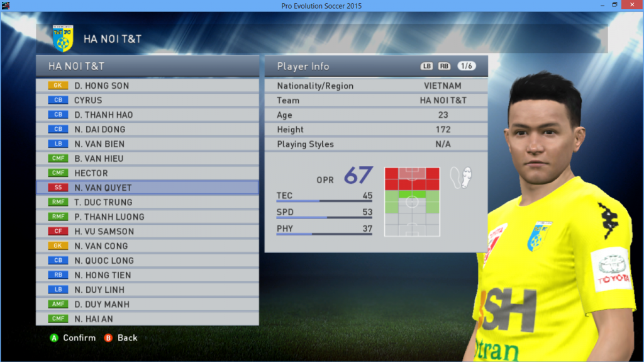Click the 1/6 page indicator badge
Viewport: 644px width, 362px height.
(x=467, y=66)
